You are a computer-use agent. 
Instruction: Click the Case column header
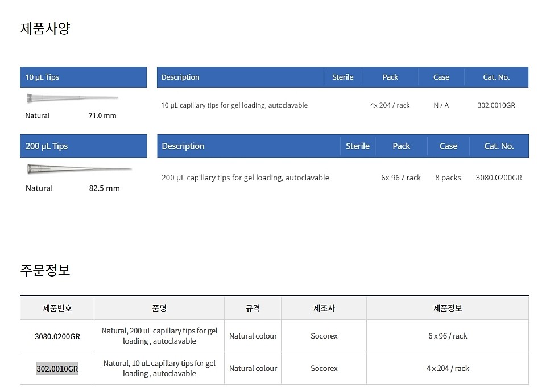click(x=441, y=77)
